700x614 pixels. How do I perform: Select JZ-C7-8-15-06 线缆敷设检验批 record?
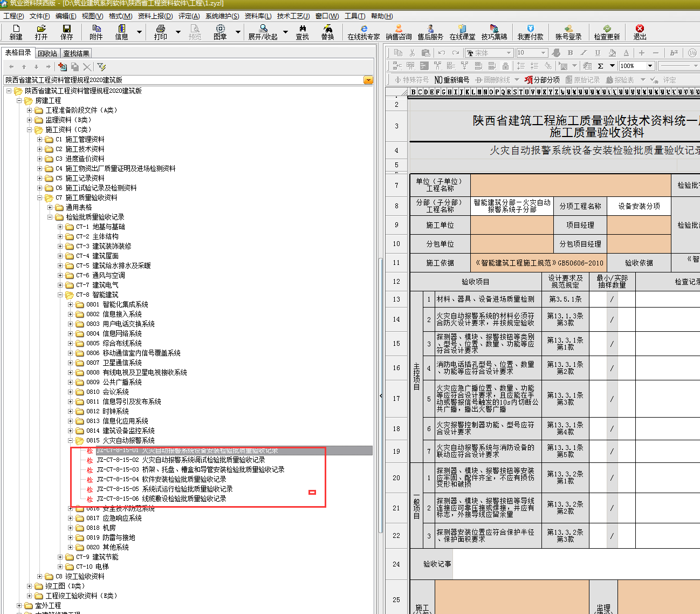pos(161,499)
